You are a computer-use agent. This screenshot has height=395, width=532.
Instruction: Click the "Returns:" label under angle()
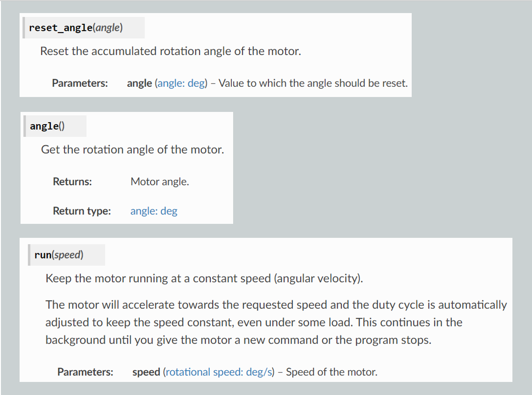(x=72, y=182)
